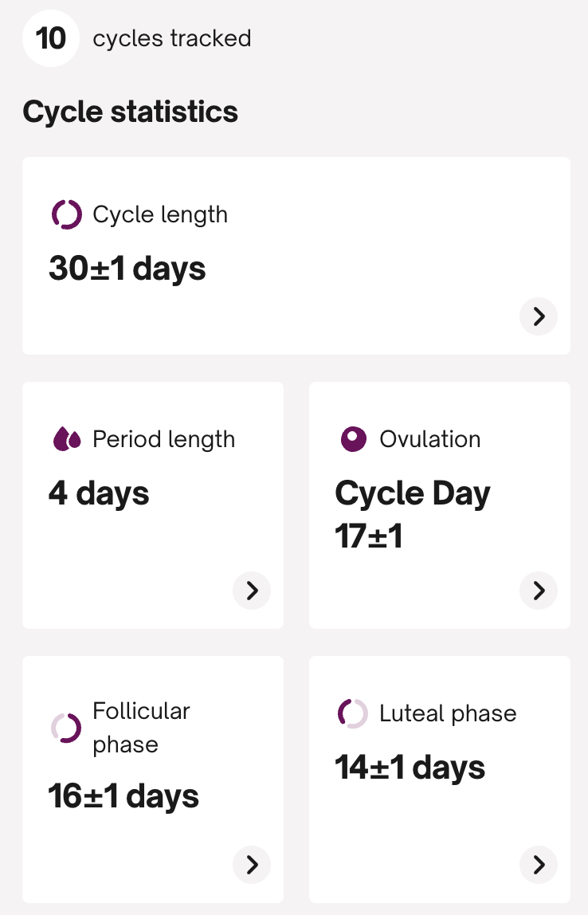Open Luteal phase details chevron
Screen dimensions: 588x915
[x=539, y=865]
